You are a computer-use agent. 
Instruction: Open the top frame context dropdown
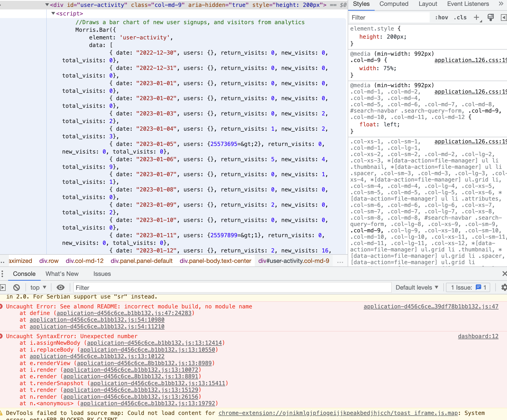click(38, 287)
